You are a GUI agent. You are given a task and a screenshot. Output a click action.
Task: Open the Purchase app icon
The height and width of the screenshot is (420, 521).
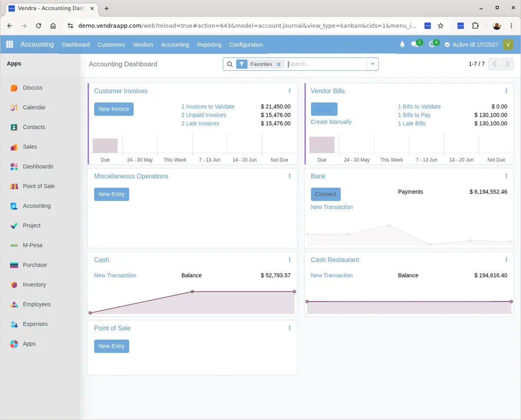(x=14, y=265)
